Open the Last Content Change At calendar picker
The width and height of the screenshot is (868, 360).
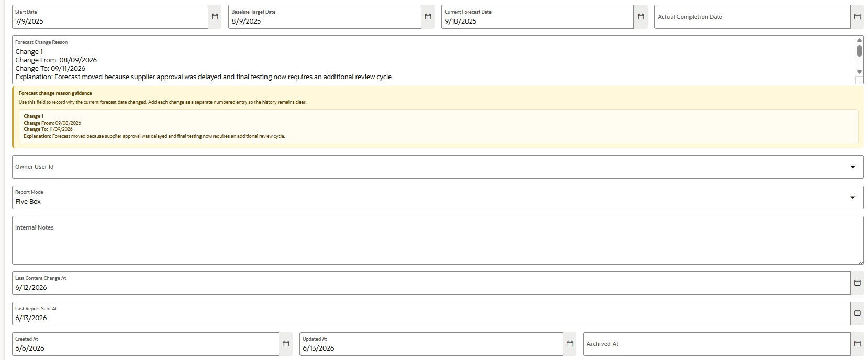(857, 283)
